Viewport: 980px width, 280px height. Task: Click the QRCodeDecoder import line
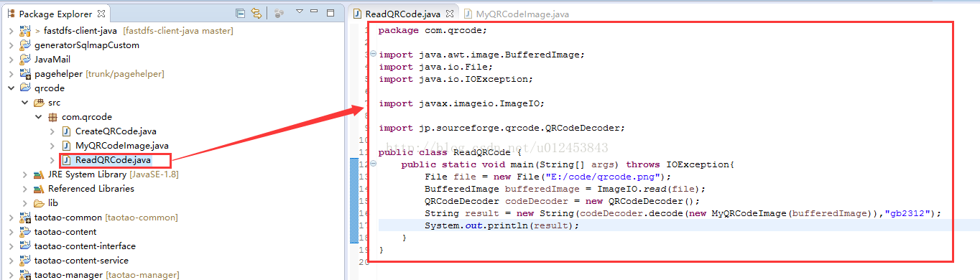(x=501, y=128)
